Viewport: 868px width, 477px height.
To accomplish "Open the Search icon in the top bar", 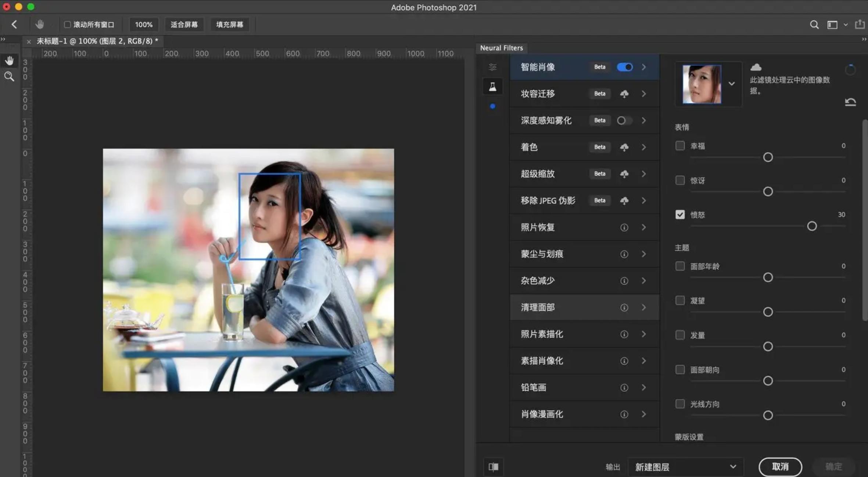I will tap(814, 24).
